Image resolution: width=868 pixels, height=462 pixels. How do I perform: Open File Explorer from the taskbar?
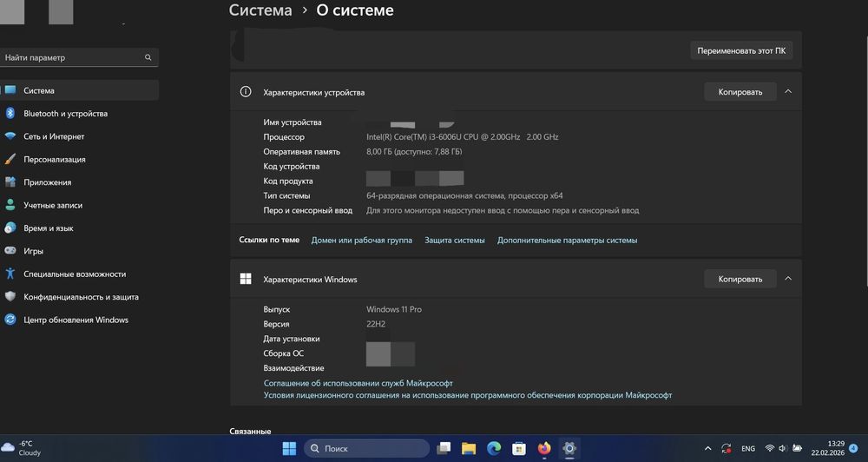tap(469, 449)
